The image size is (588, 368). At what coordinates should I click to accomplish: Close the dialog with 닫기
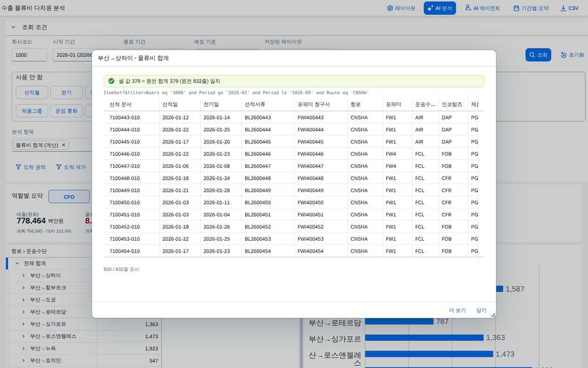click(481, 310)
